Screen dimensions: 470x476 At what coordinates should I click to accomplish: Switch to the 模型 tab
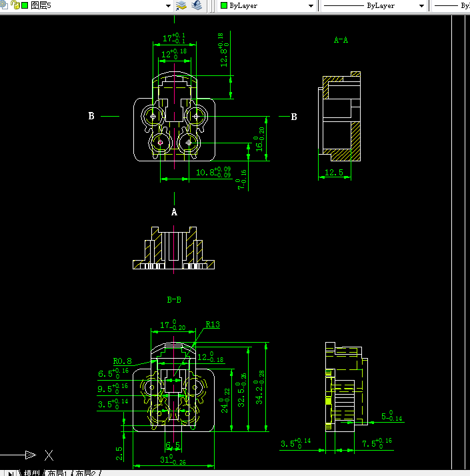(x=31, y=473)
